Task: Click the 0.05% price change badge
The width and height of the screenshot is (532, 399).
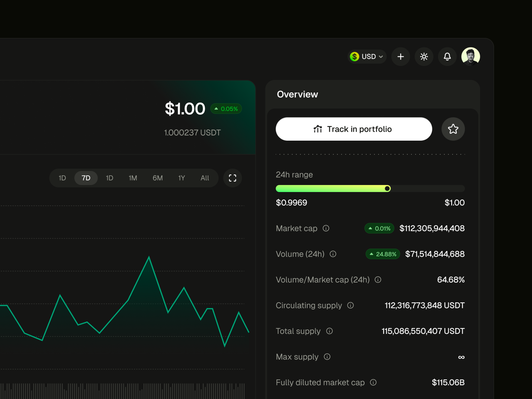Action: 226,109
